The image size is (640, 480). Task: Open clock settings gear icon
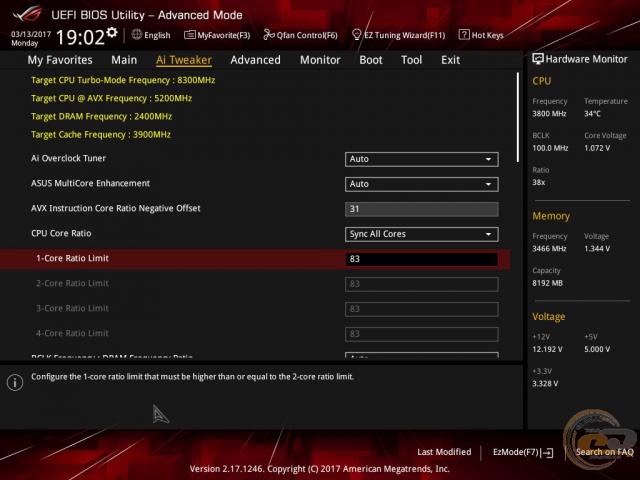click(112, 32)
